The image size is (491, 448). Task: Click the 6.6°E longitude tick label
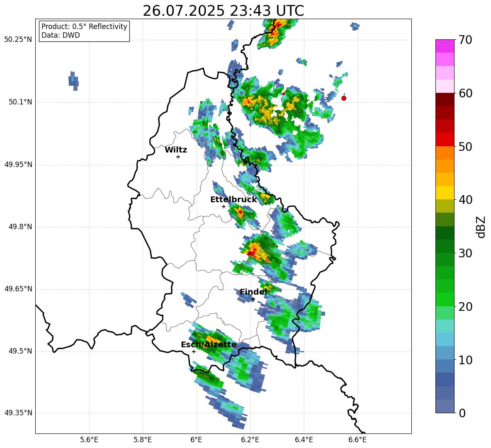(x=357, y=440)
